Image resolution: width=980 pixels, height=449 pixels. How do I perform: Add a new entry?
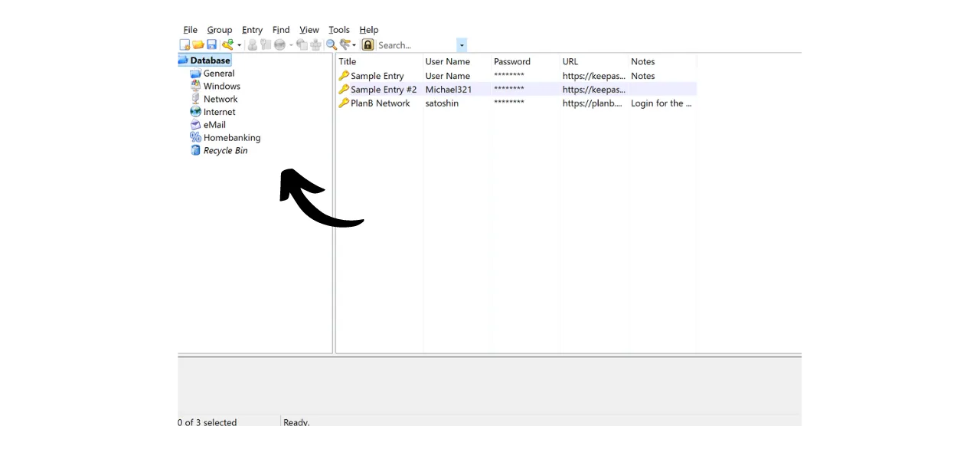coord(227,44)
